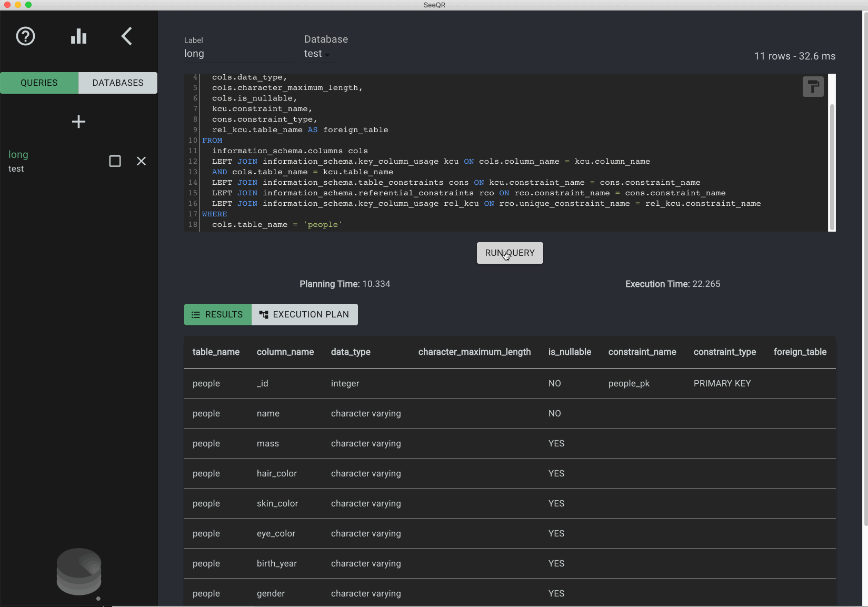Click the skin_color cell
Viewport: 868px width, 607px height.
point(277,503)
